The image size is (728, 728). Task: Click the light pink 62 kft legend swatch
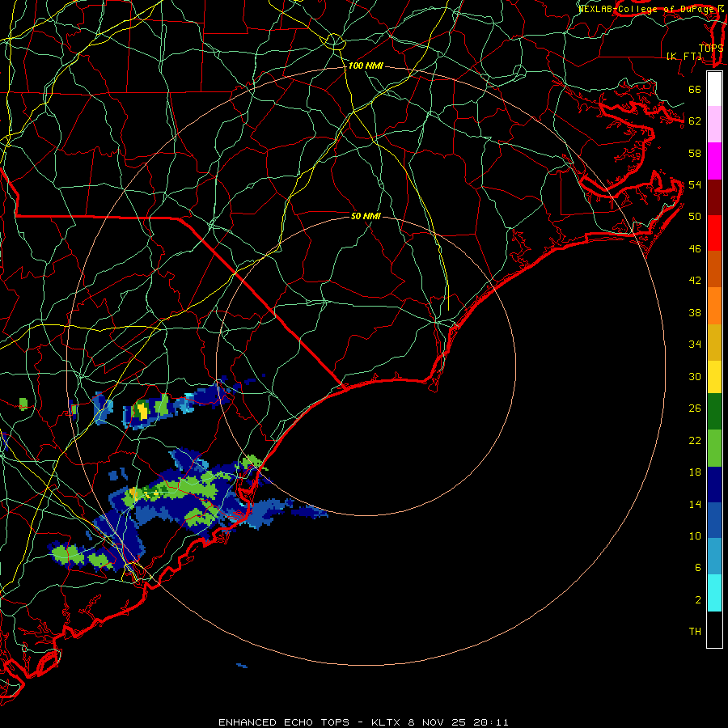click(x=714, y=125)
